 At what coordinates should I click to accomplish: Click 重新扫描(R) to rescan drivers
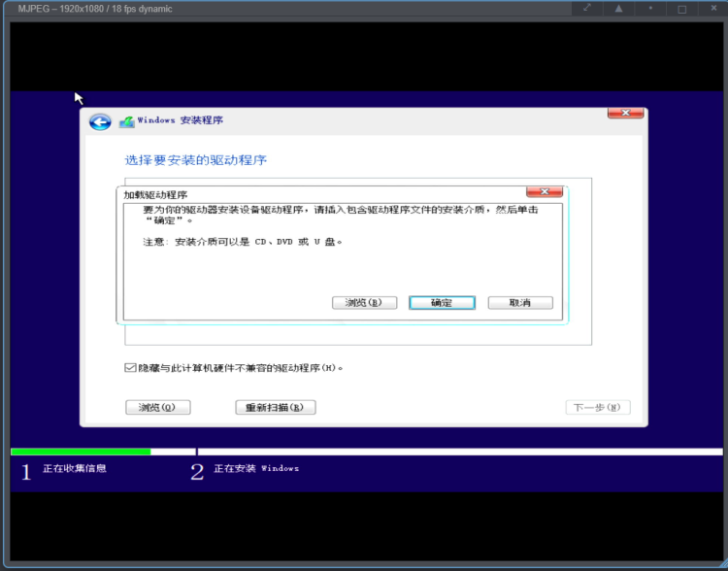point(276,408)
